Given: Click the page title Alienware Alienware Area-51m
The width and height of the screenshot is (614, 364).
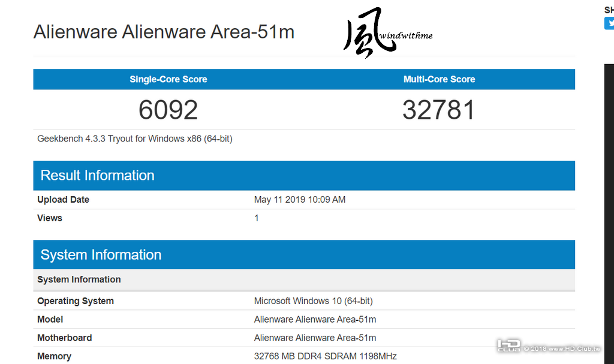Looking at the screenshot, I should point(164,32).
